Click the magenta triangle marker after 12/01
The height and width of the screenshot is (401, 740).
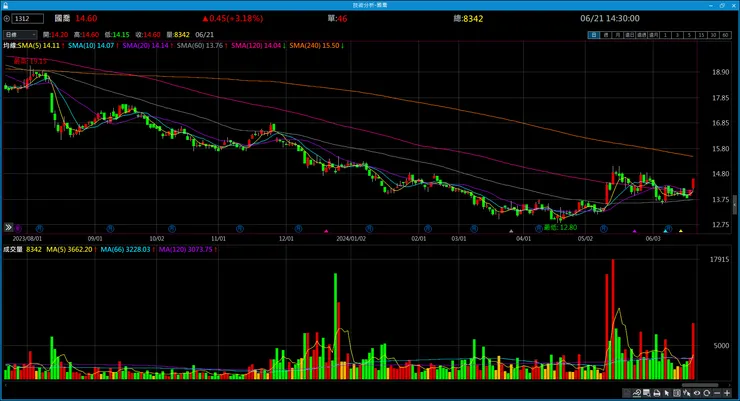[x=326, y=231]
